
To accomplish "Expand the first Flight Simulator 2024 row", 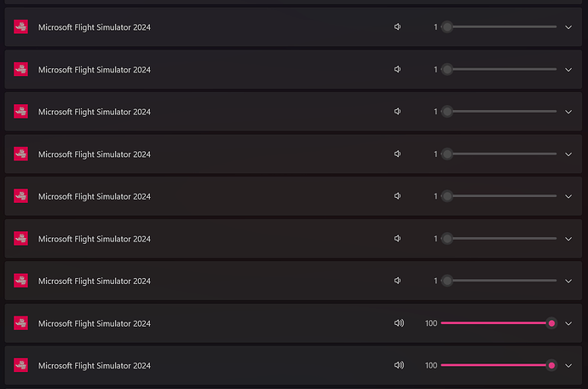I will (x=568, y=27).
